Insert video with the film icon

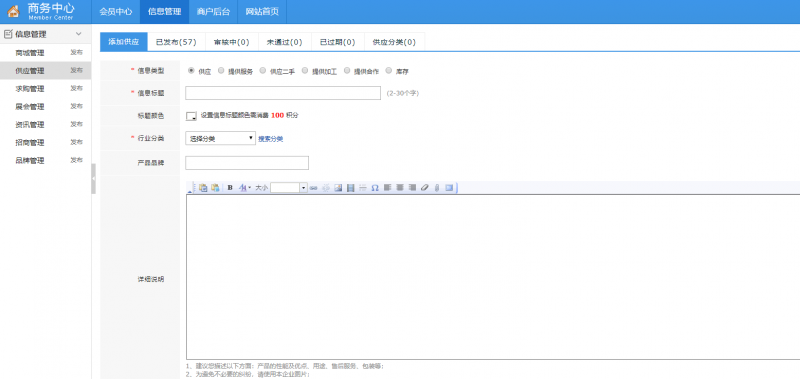coord(350,188)
